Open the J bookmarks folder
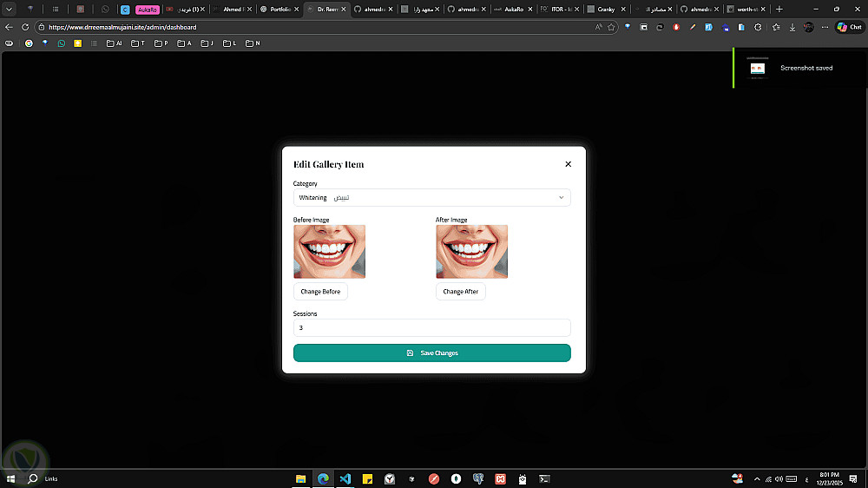The image size is (868, 488). coord(207,43)
